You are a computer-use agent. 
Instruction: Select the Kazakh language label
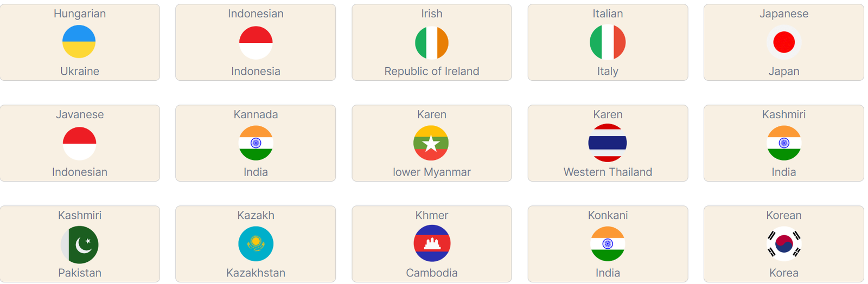256,215
